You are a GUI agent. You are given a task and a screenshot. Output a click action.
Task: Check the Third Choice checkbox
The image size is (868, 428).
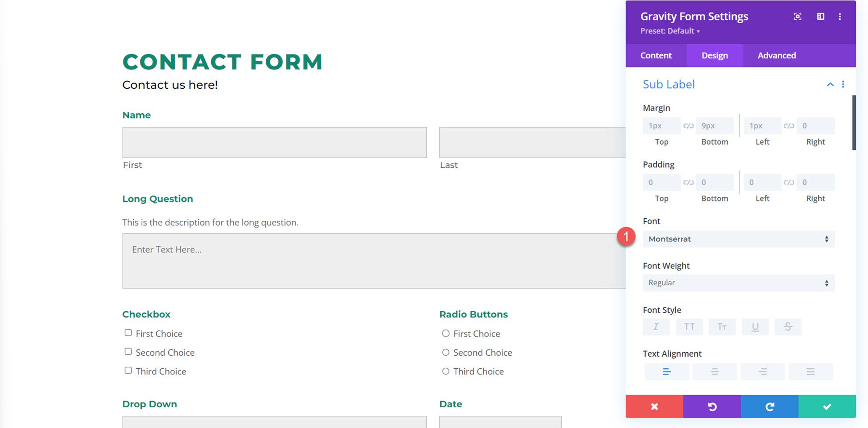pos(128,370)
